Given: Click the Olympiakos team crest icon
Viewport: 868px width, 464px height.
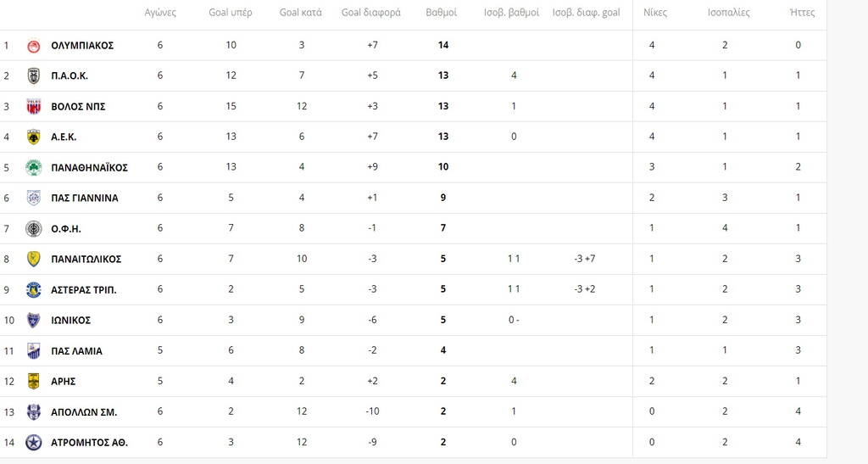Looking at the screenshot, I should pos(34,46).
